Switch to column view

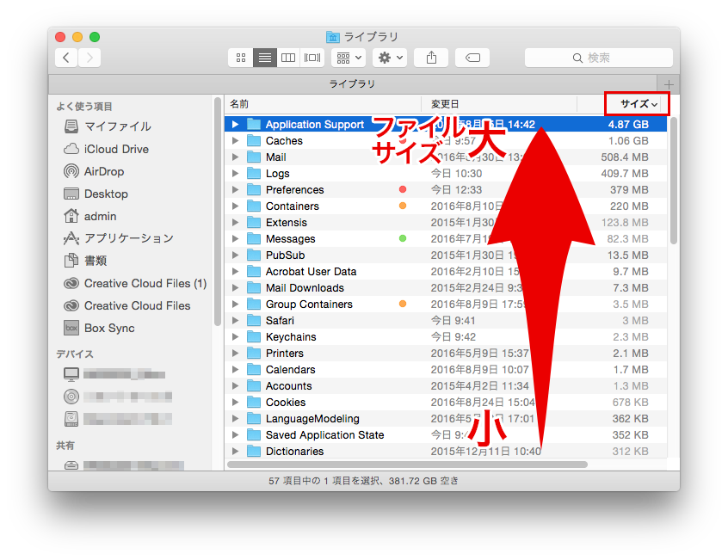(288, 58)
